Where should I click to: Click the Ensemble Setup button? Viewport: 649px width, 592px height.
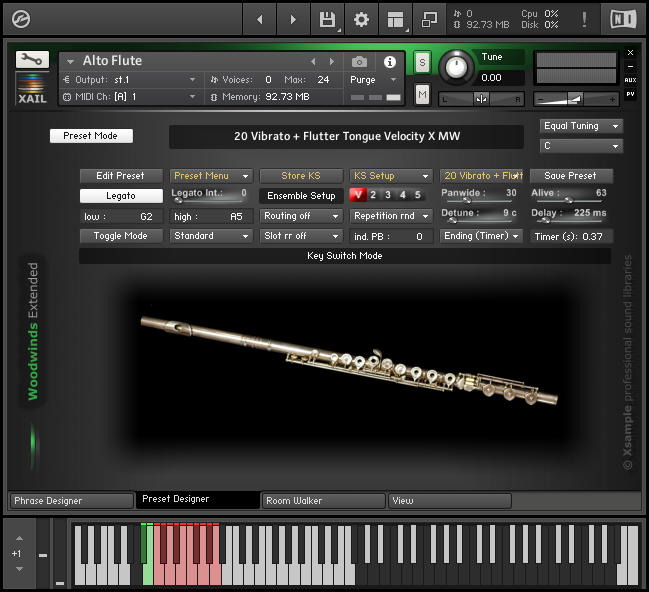tap(301, 196)
